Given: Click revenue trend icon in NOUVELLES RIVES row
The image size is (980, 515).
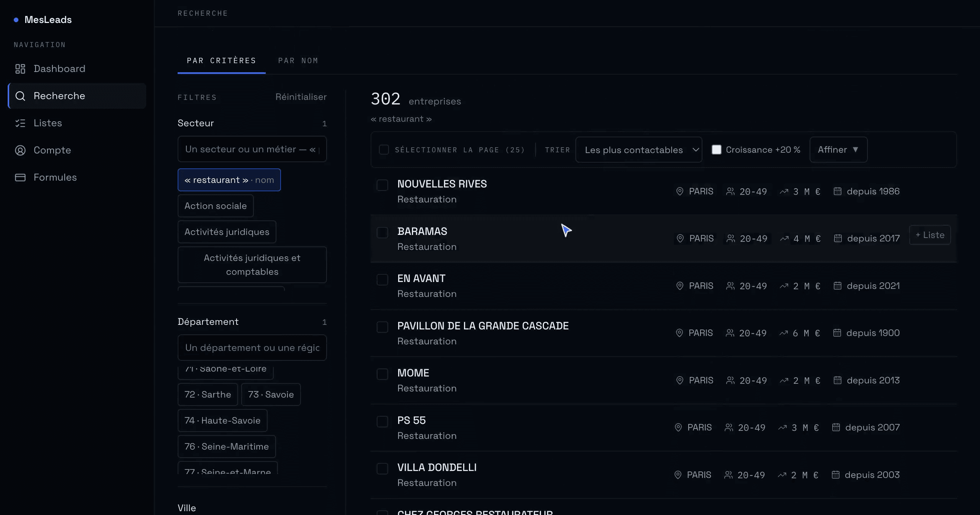Looking at the screenshot, I should click(784, 191).
